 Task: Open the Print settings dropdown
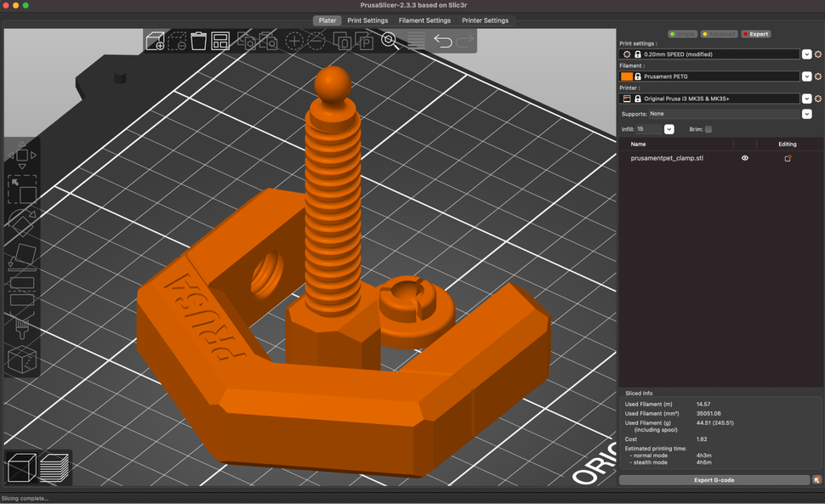point(806,54)
